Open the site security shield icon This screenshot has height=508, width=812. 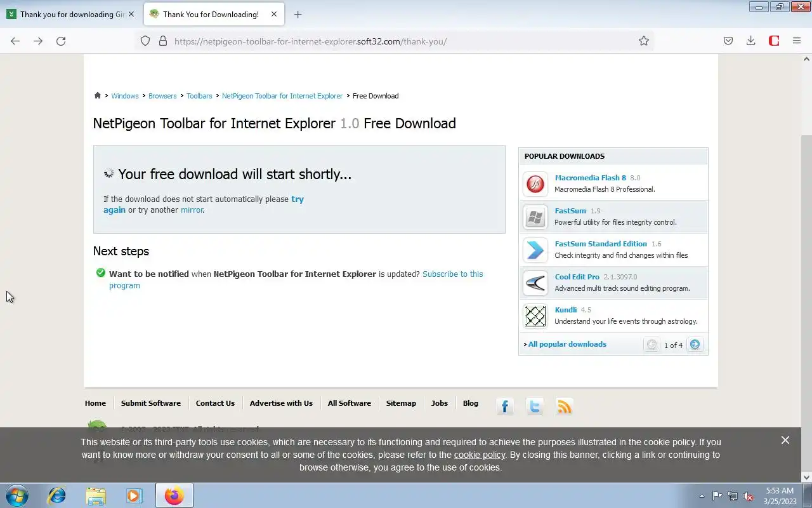pos(145,41)
